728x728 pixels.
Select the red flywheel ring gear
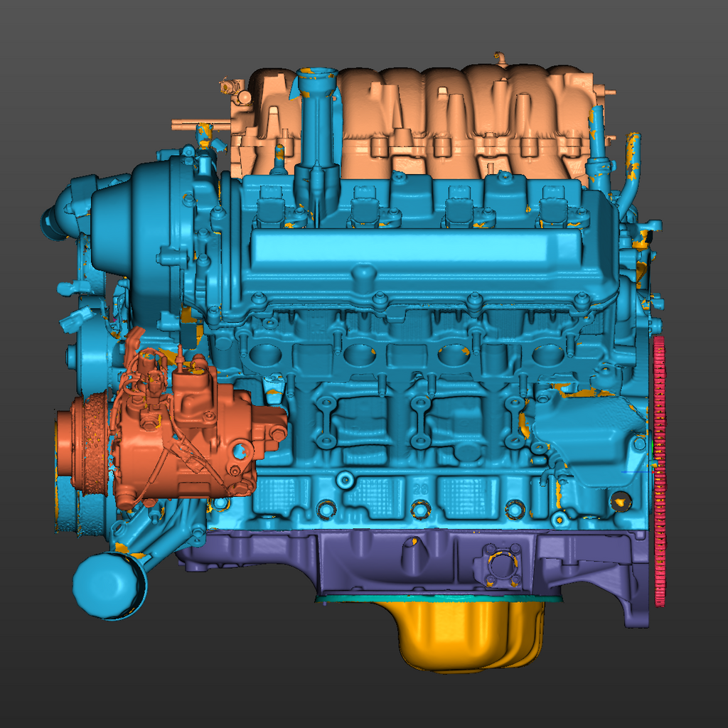[659, 471]
